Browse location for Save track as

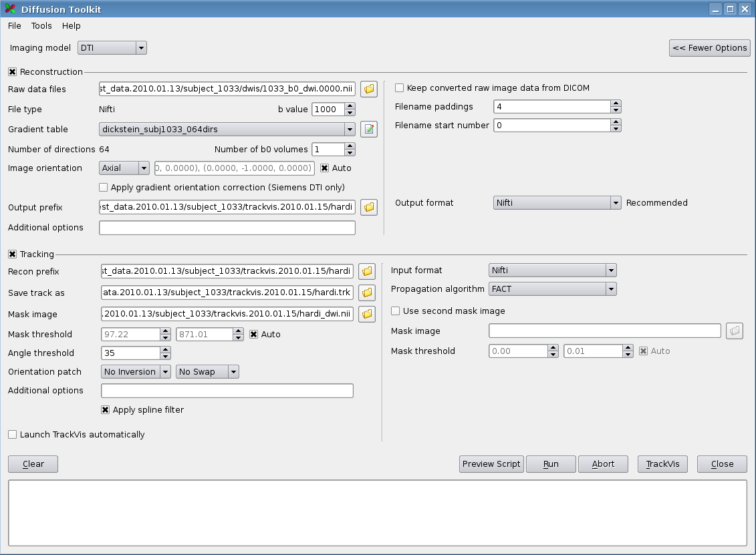tap(367, 293)
